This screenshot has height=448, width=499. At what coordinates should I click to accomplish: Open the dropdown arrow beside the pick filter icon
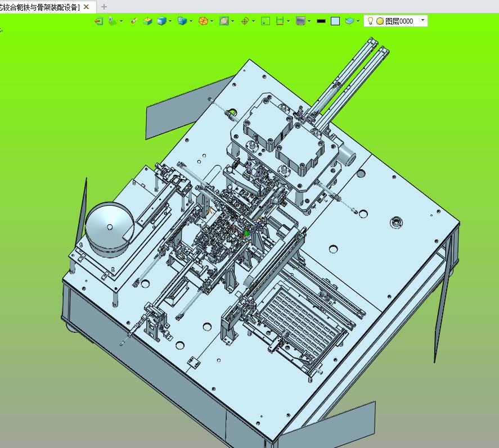pos(122,21)
